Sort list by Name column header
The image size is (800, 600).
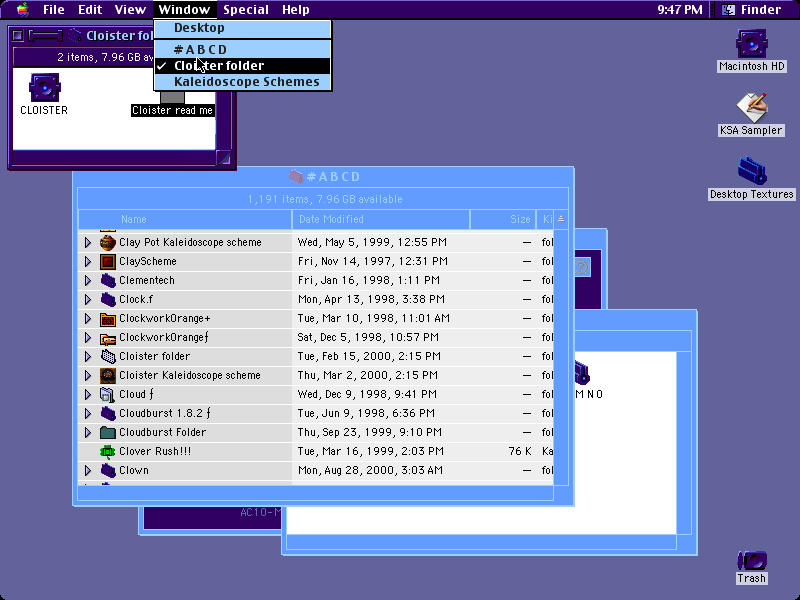click(x=185, y=219)
